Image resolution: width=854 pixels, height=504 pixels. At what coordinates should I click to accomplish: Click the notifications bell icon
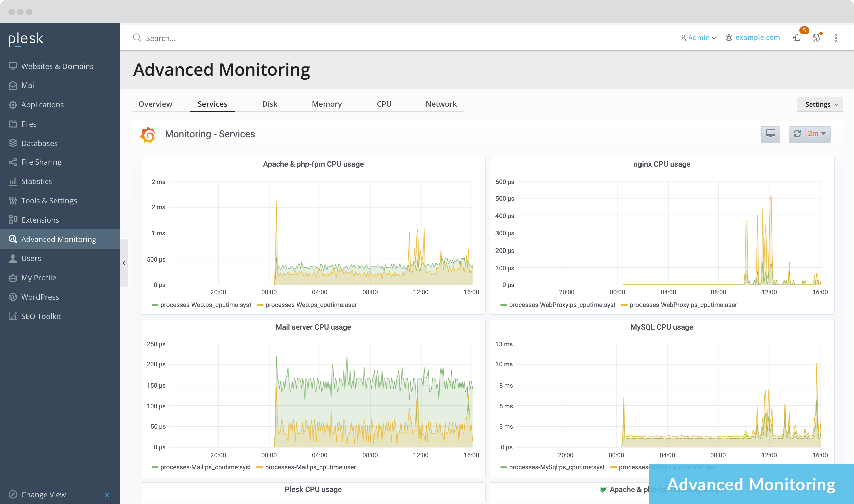[x=797, y=38]
